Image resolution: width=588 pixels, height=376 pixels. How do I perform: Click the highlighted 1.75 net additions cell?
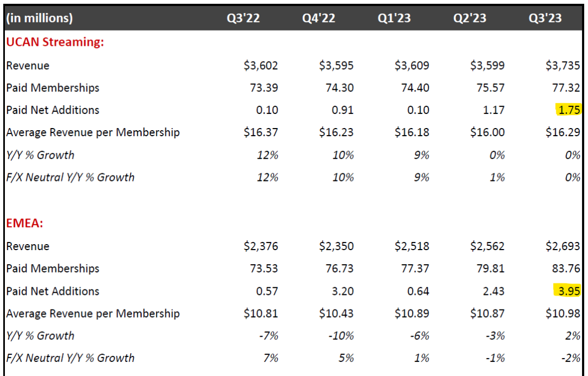(x=568, y=110)
